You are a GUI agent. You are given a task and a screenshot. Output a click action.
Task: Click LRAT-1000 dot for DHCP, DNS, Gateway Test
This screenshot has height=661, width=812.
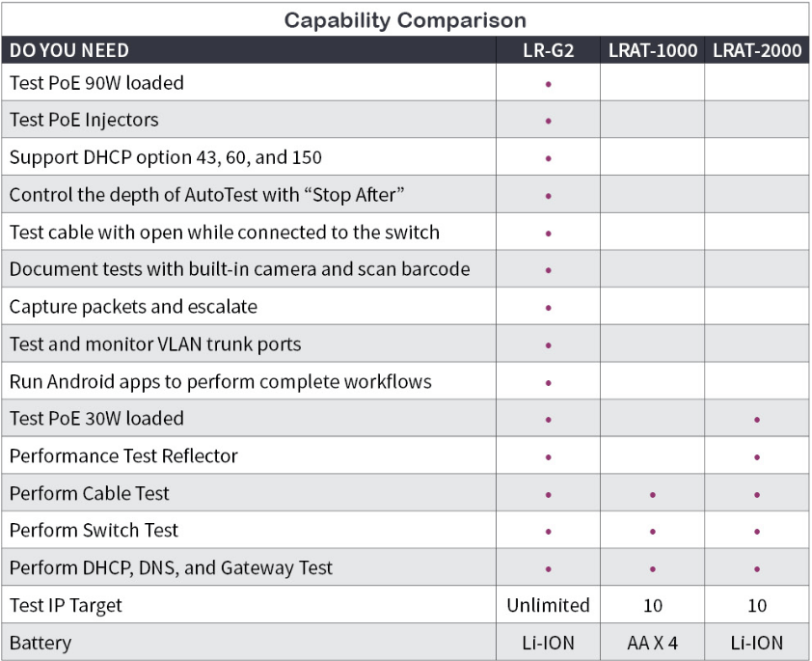coord(653,568)
